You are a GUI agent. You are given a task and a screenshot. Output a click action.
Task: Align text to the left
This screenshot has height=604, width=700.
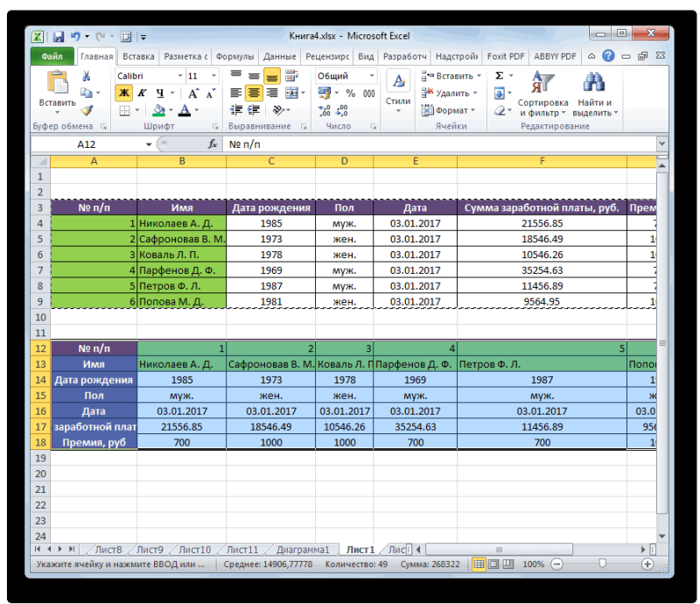pos(235,93)
